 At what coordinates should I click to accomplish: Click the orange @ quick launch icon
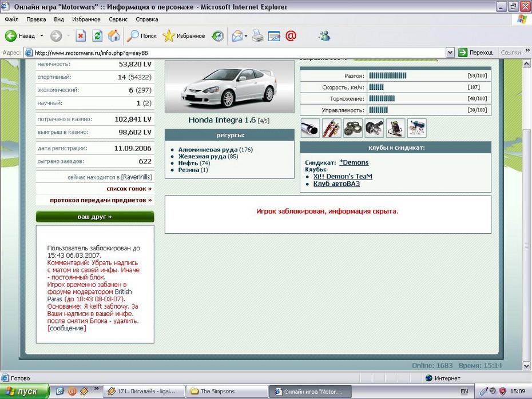[x=72, y=391]
